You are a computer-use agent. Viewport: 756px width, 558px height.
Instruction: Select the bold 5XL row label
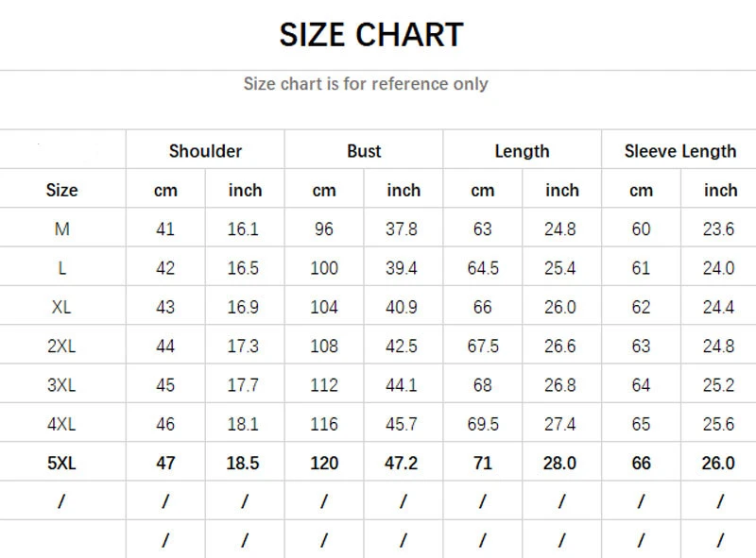61,463
